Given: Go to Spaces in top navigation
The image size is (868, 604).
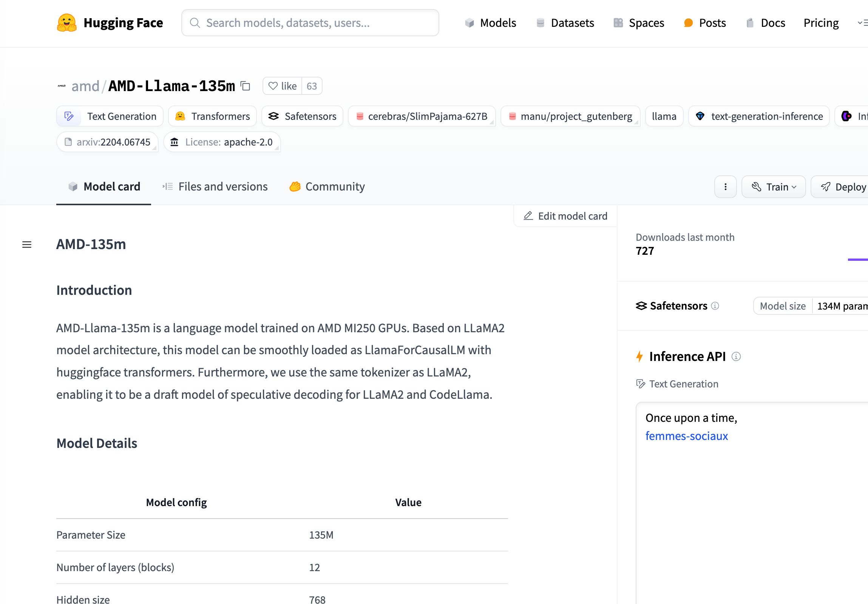Looking at the screenshot, I should [638, 23].
